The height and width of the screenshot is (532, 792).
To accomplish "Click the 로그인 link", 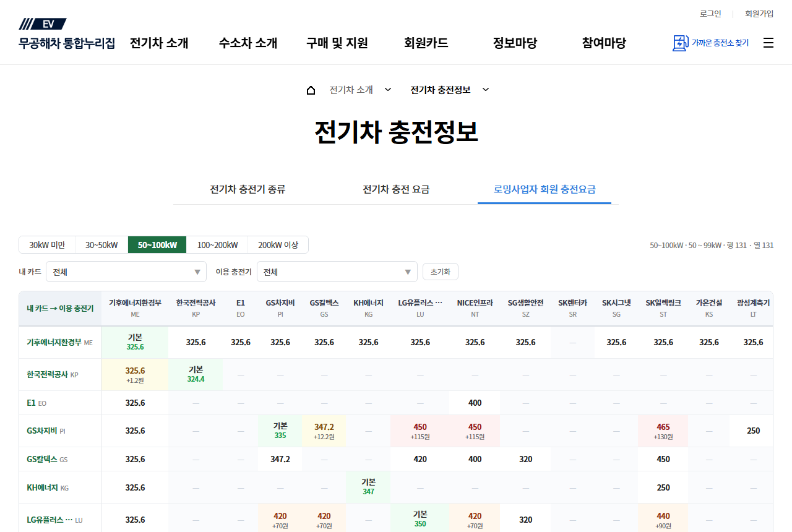I will [x=710, y=14].
